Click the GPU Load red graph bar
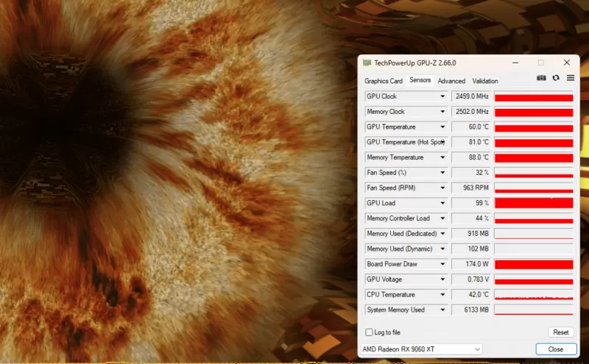589x364 pixels. [534, 203]
